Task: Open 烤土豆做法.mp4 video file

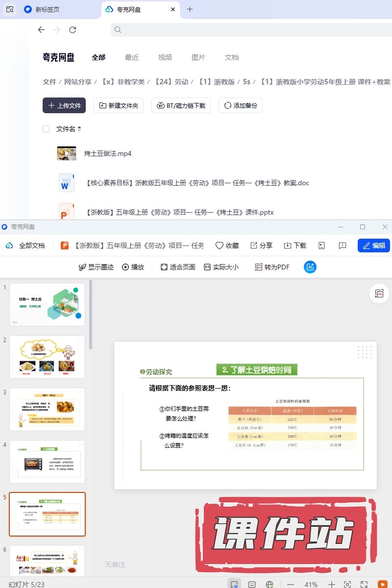Action: coord(108,153)
